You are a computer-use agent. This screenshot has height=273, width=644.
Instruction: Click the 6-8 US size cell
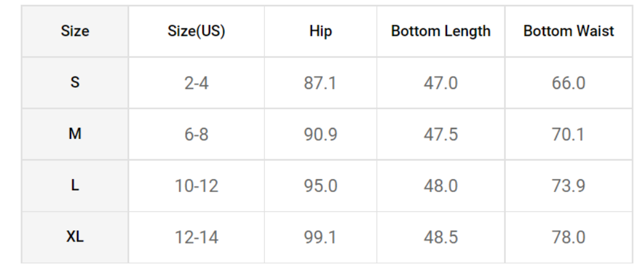pos(196,135)
